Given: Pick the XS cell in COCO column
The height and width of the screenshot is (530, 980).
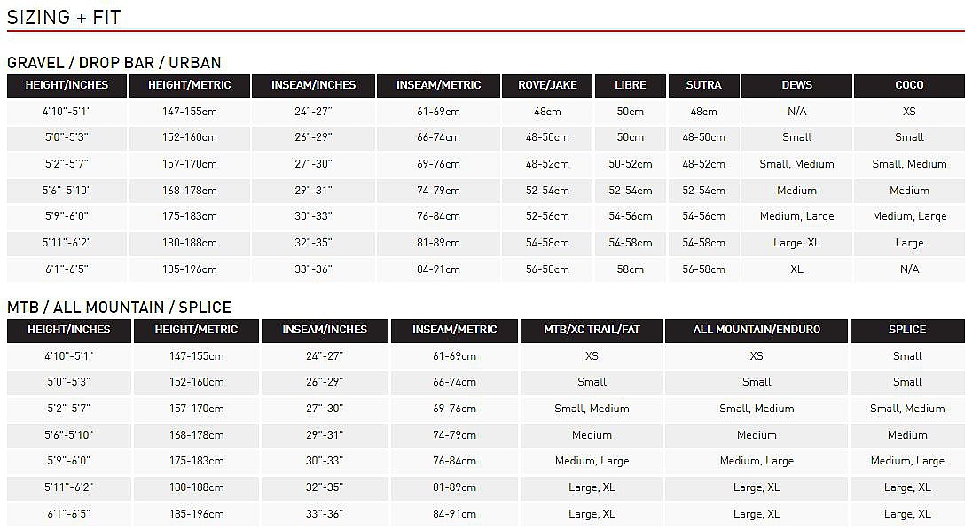Looking at the screenshot, I should point(909,112).
